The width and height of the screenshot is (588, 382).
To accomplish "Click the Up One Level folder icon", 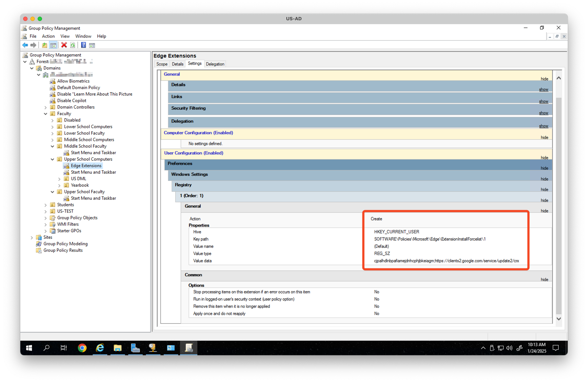I will click(x=44, y=45).
